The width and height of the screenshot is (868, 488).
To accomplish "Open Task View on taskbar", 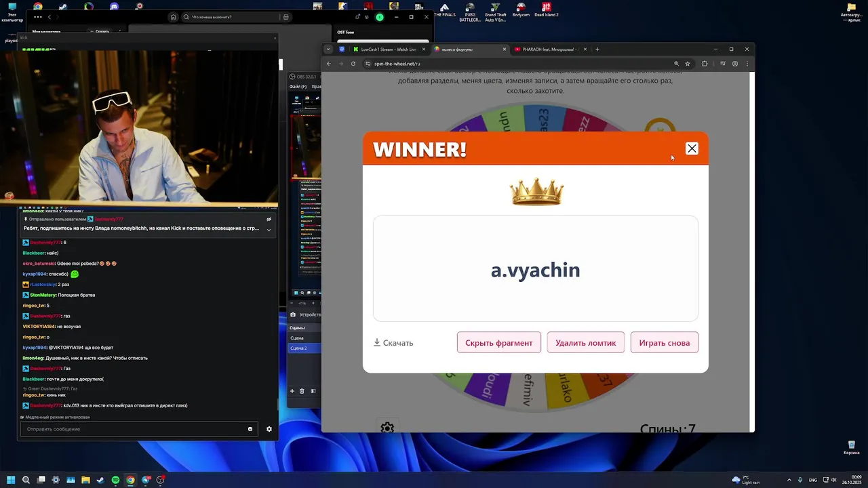I will pyautogui.click(x=41, y=480).
